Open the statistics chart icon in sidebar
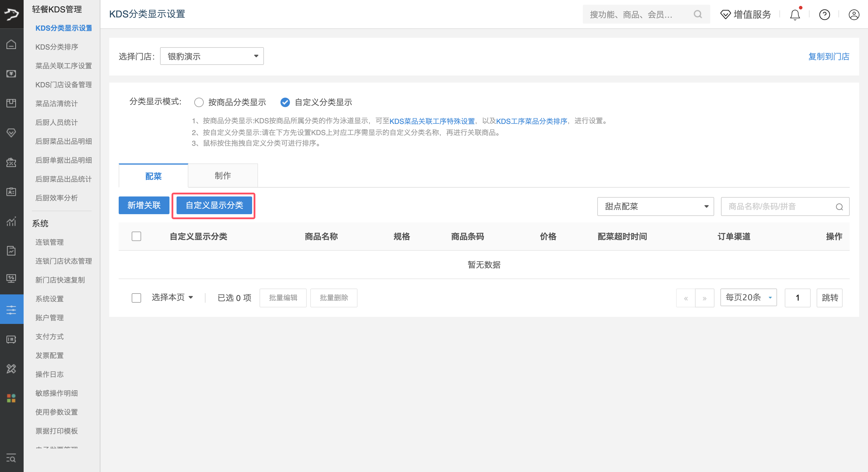 (x=12, y=222)
